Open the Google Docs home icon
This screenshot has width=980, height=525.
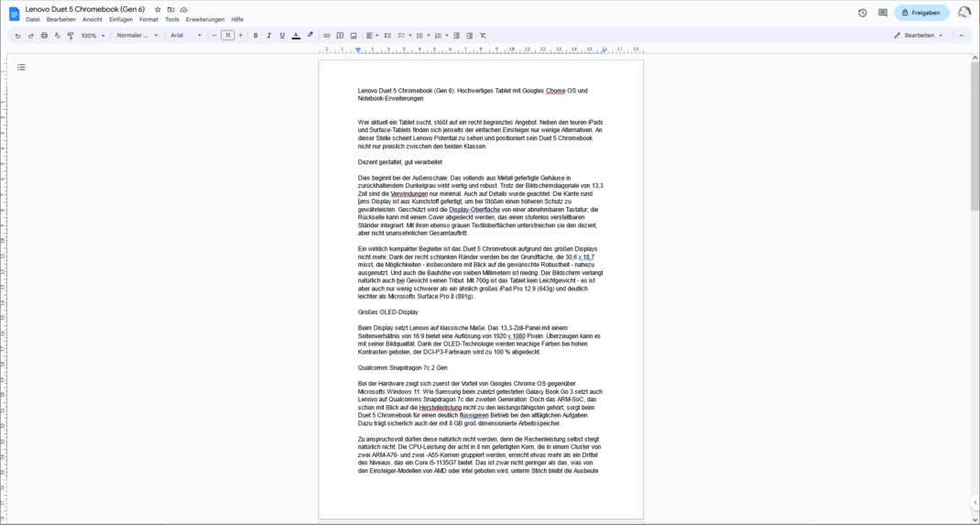[x=14, y=13]
